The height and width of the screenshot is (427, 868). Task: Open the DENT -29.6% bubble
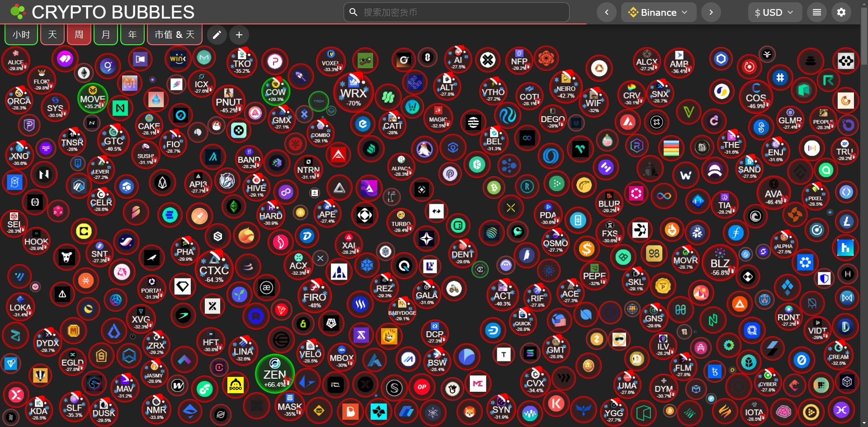tap(463, 254)
